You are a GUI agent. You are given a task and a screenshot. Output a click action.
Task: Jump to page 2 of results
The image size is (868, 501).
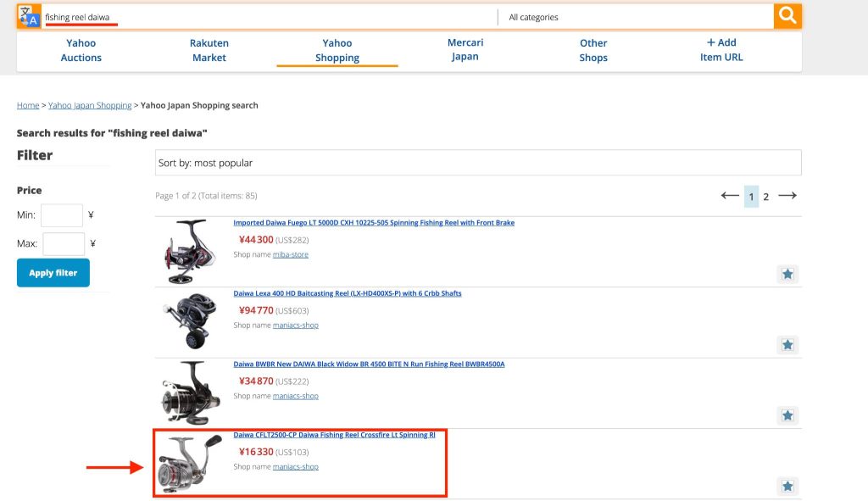[766, 197]
